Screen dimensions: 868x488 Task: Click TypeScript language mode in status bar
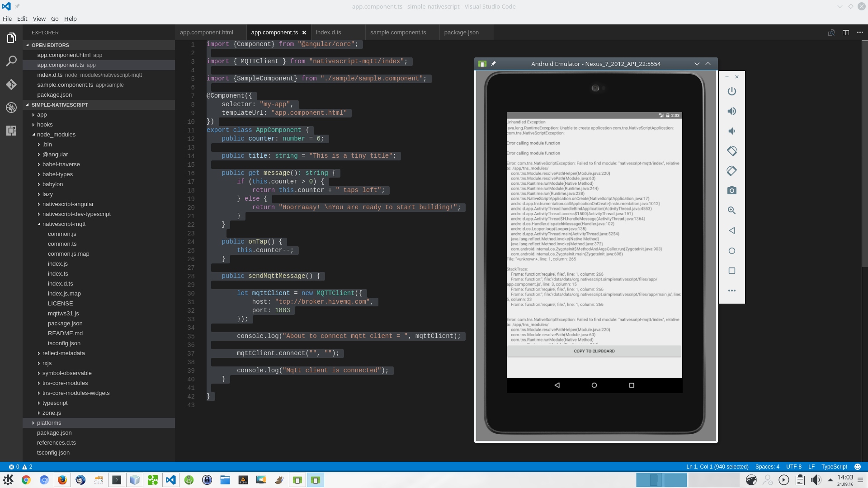(x=834, y=467)
